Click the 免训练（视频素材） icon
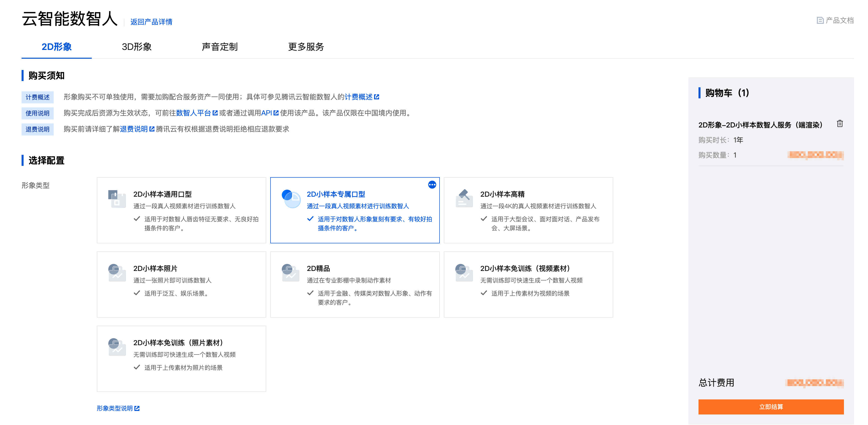Screen dimensions: 868x425 pos(464,272)
